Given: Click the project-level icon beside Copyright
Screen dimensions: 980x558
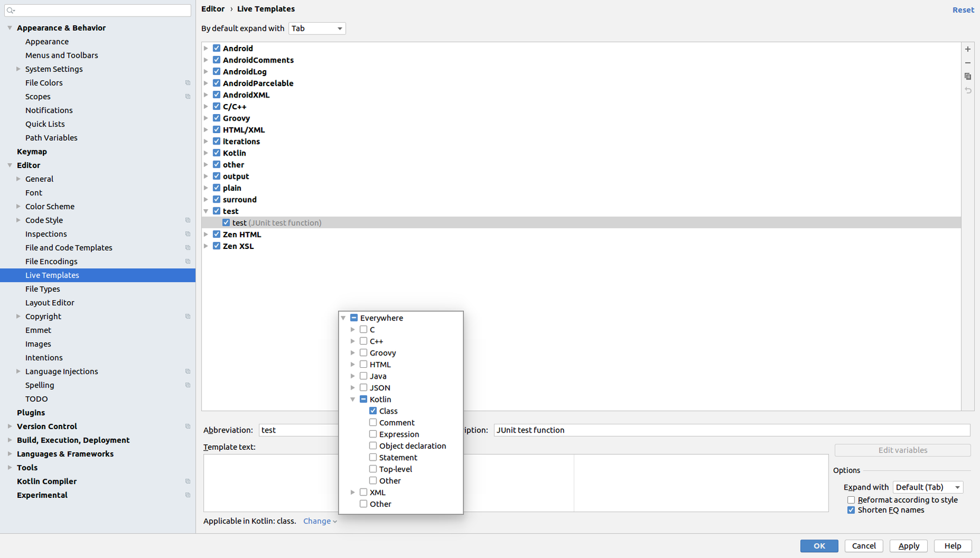Looking at the screenshot, I should [188, 316].
